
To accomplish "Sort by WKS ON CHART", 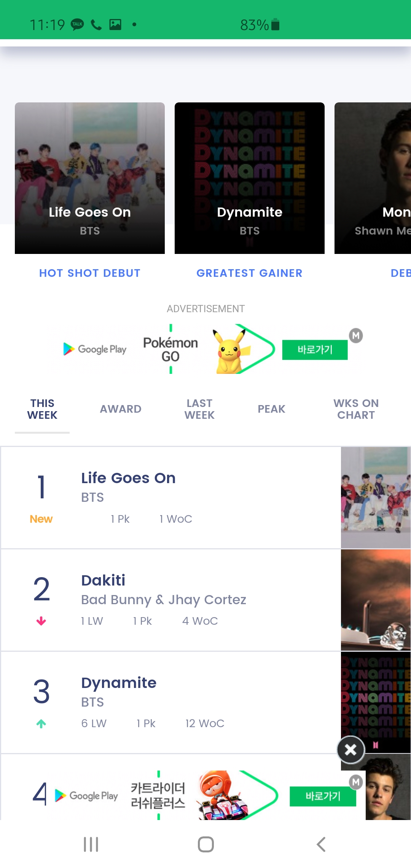I will [x=356, y=409].
